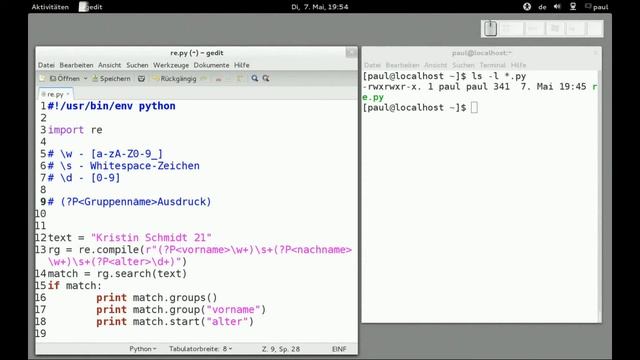640x360 pixels.
Task: Save the file with the Speichern button
Action: click(111, 78)
